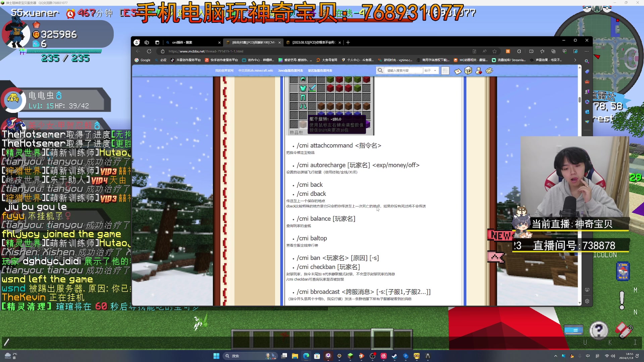
Task: Click the crafting box icon in forum header
Action: 468,71
